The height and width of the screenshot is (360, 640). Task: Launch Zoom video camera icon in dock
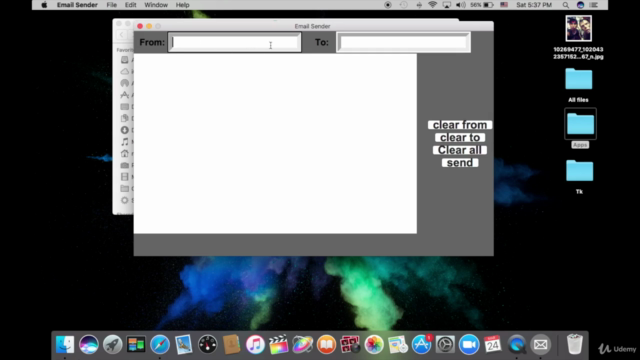tap(469, 344)
